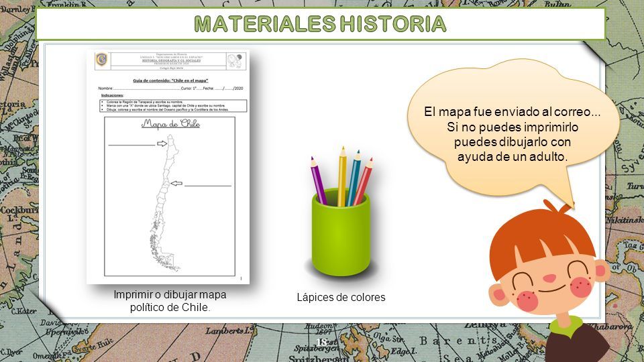Click the arrow pointing at central Chile
Viewport: 644px width, 362px height.
[x=176, y=184]
